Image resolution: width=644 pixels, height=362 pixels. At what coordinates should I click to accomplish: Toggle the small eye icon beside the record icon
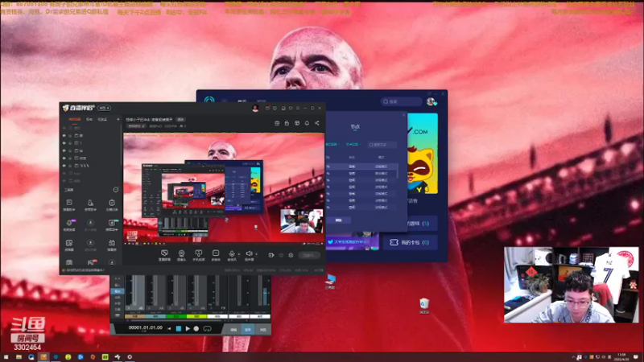(281, 255)
